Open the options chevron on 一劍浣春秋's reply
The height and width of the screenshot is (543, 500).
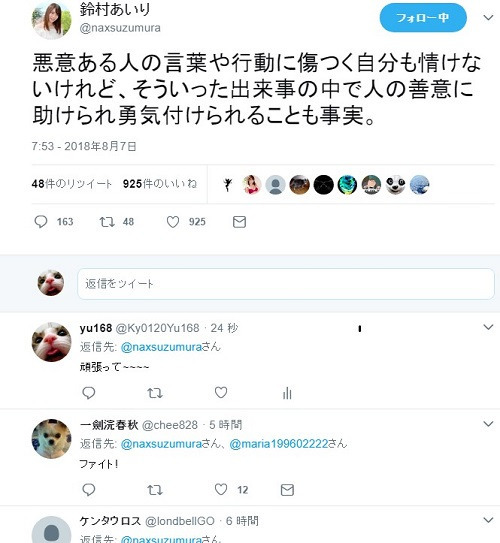(x=488, y=424)
